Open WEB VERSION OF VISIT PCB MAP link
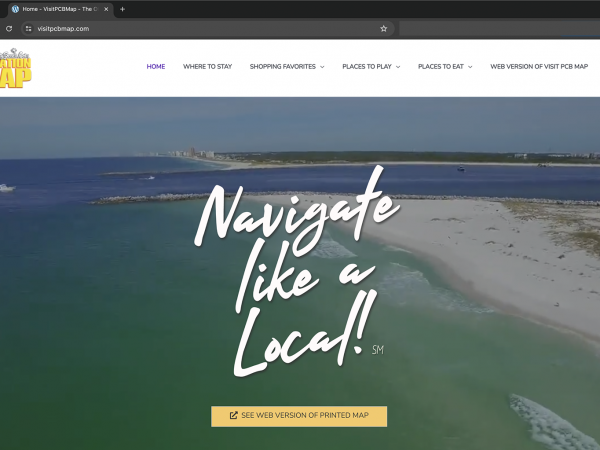Viewport: 600px width, 450px height. [539, 67]
